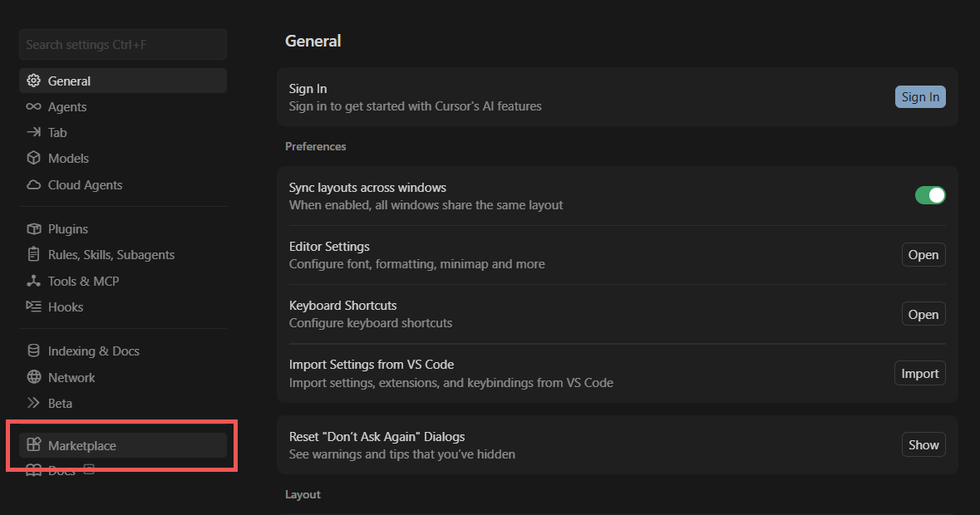The image size is (980, 515).
Task: Open Keyboard Shortcuts configuration
Action: (x=923, y=315)
